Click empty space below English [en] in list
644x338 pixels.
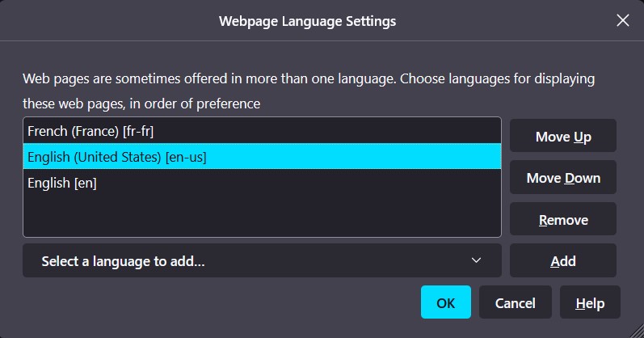(262, 214)
